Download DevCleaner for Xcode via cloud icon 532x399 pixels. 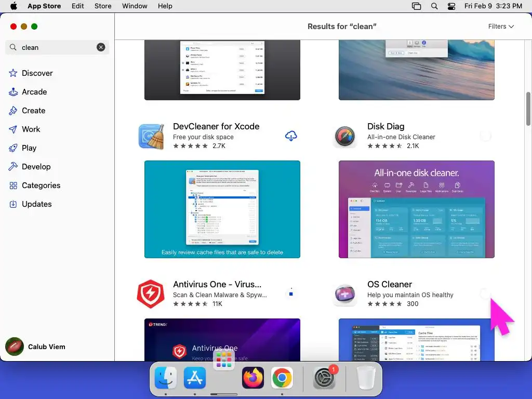tap(291, 136)
